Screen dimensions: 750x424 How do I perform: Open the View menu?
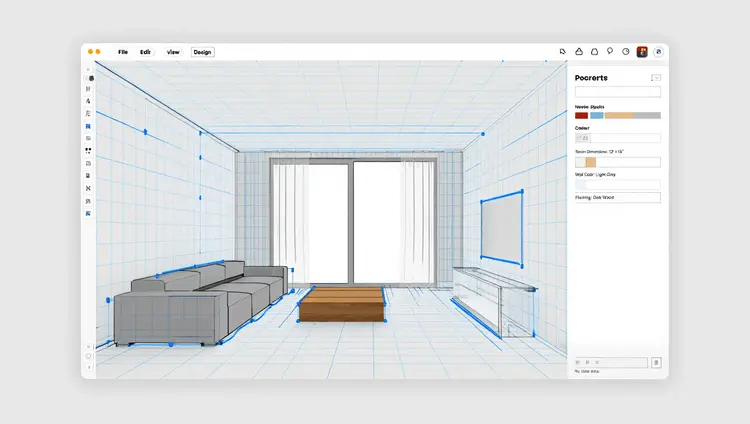[x=173, y=52]
